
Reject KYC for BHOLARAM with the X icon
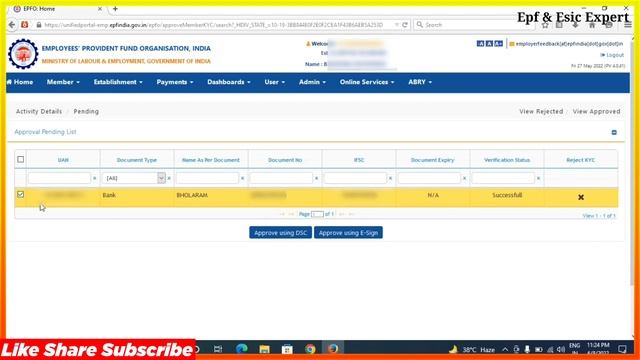[x=581, y=198]
